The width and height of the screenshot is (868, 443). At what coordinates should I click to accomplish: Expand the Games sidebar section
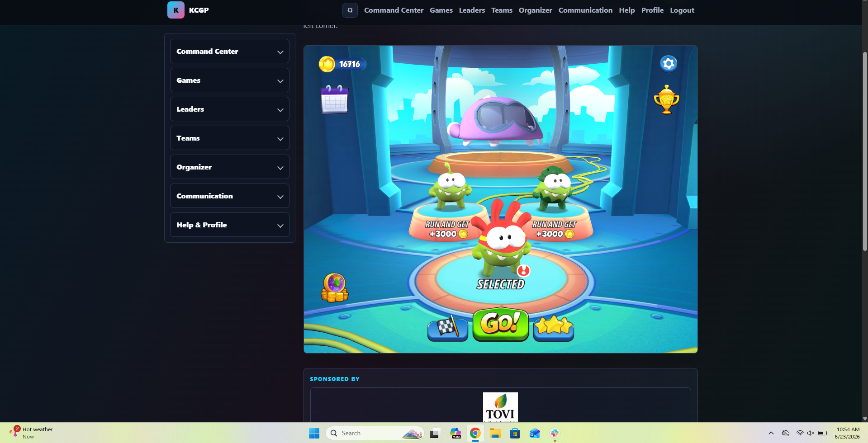point(230,80)
